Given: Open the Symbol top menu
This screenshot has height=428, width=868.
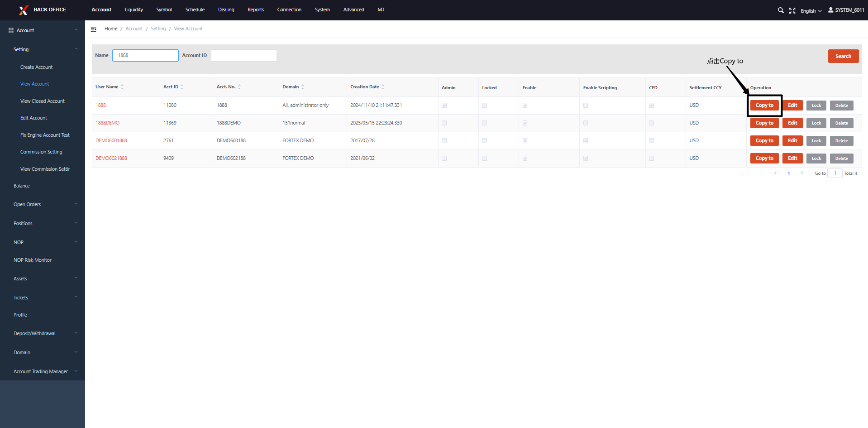Looking at the screenshot, I should 164,10.
